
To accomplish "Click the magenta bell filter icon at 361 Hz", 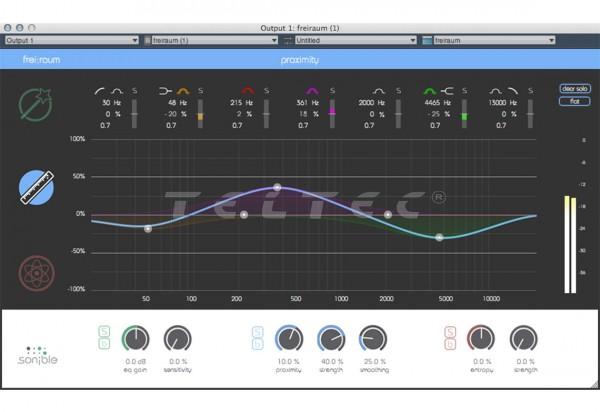I will [311, 91].
